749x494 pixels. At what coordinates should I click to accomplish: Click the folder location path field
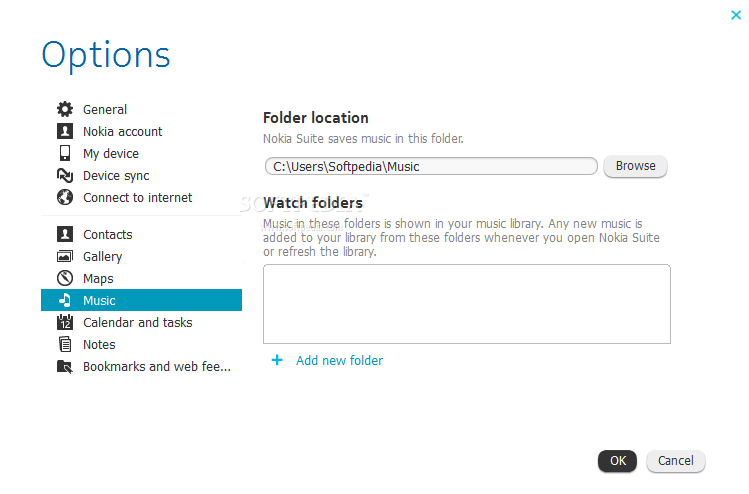(x=431, y=166)
